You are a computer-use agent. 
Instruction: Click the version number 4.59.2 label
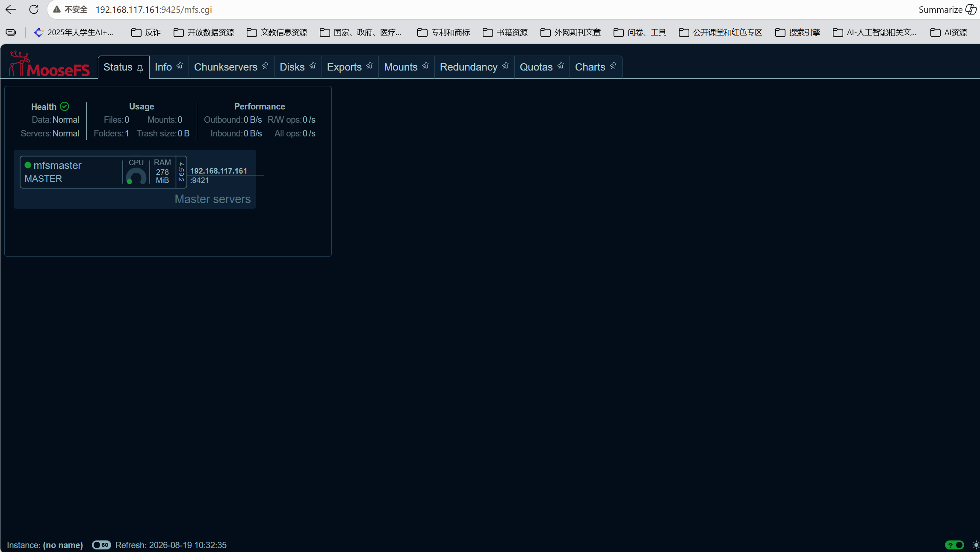tap(181, 172)
